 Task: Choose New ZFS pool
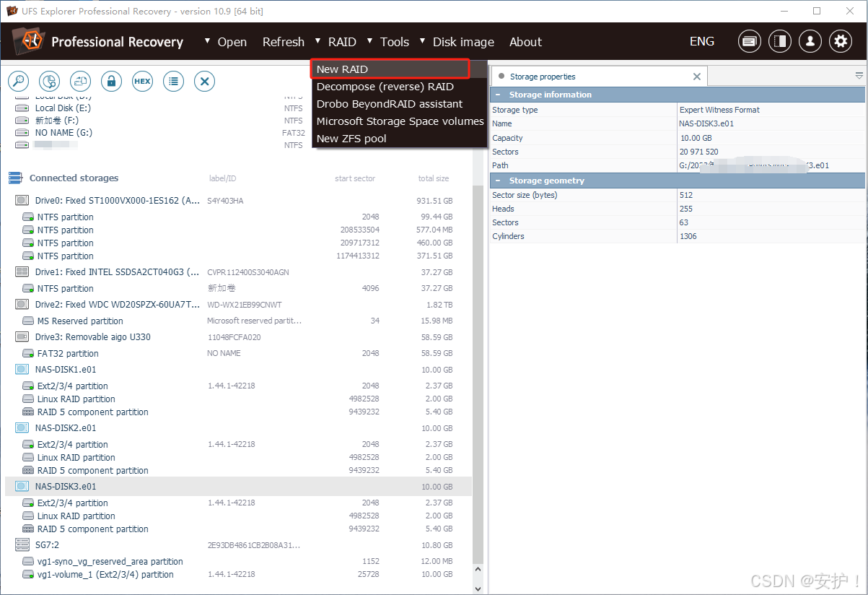(x=400, y=139)
